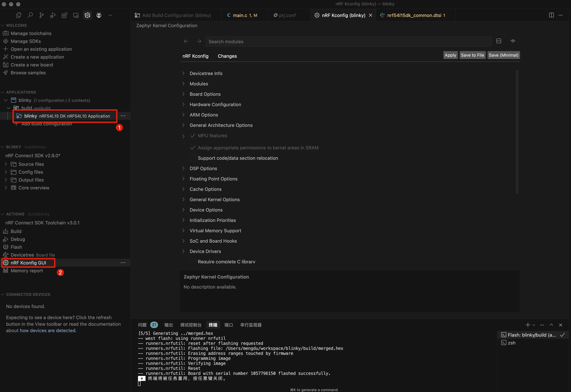Open Run and Debug view icon
Screen dimensions: 571x392
click(x=53, y=15)
